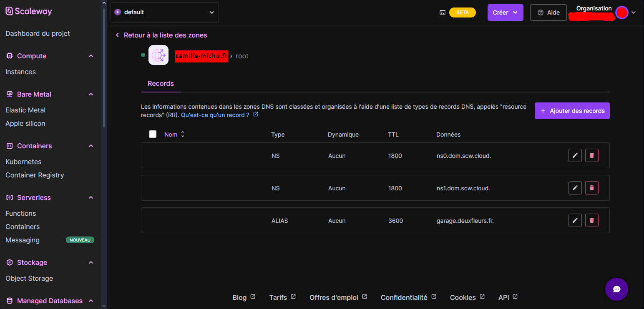Collapse the Containers sidebar section
Image resolution: width=644 pixels, height=309 pixels.
tap(91, 146)
